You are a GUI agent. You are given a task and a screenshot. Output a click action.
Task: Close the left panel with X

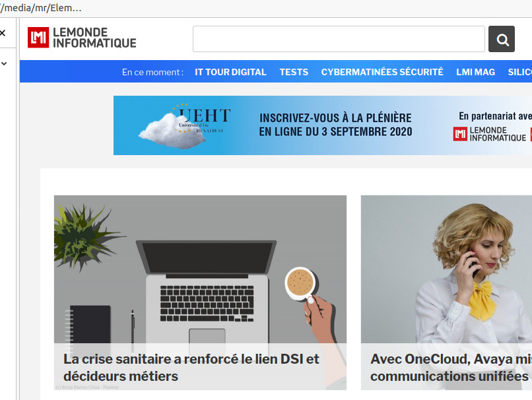[x=3, y=33]
